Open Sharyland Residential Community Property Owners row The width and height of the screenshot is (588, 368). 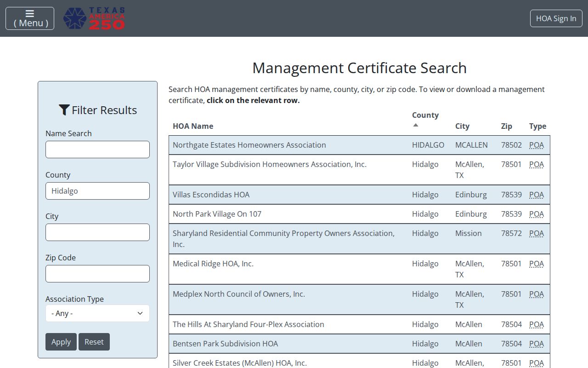click(x=359, y=239)
